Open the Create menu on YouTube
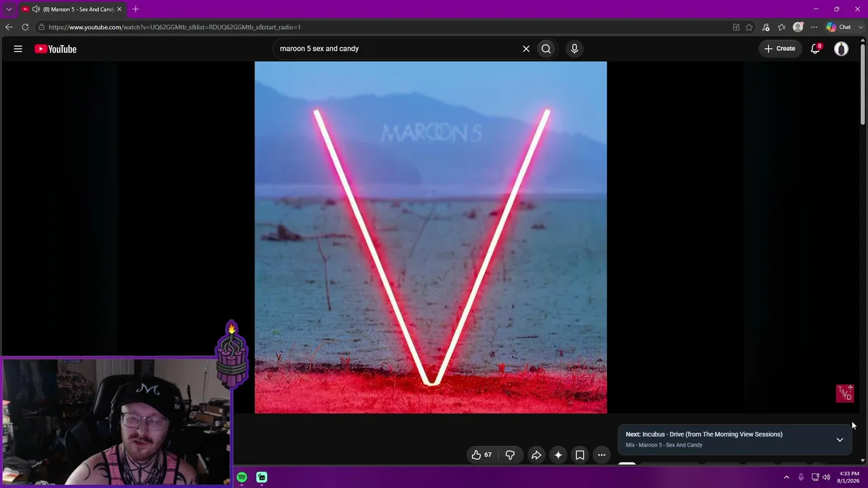 click(780, 49)
